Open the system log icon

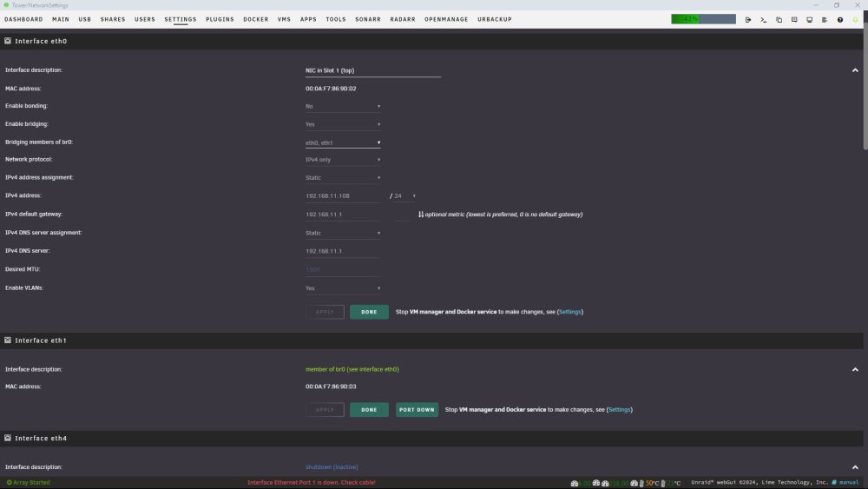point(825,19)
